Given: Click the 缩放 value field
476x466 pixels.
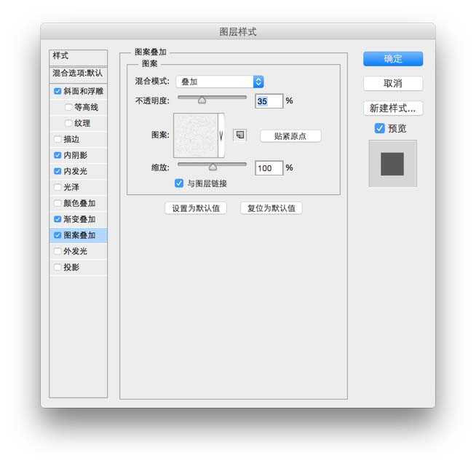Looking at the screenshot, I should pos(269,168).
